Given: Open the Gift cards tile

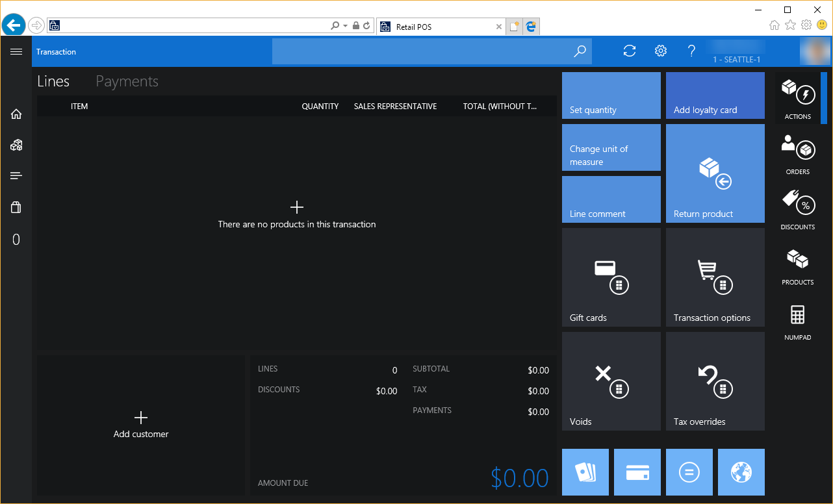Looking at the screenshot, I should tap(611, 277).
